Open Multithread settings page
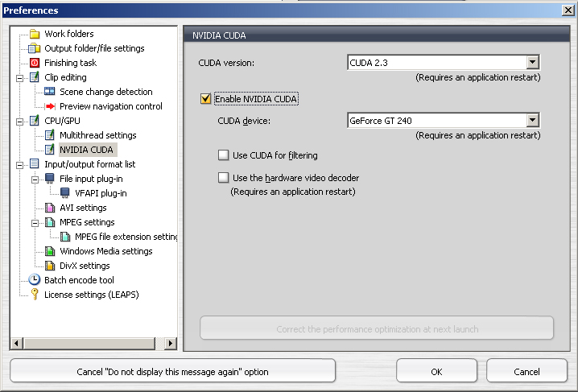Screen dimensions: 578x392 click(x=97, y=135)
